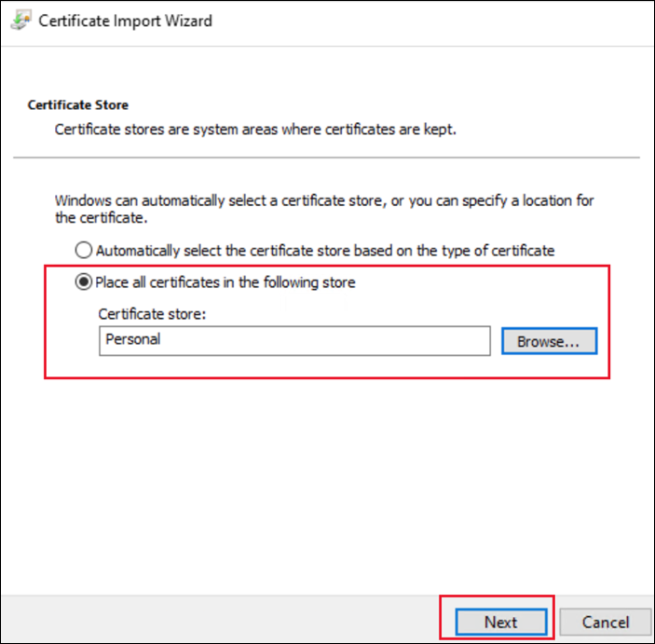Click the 'Certificate store:' field label
This screenshot has height=644, width=655.
151,314
